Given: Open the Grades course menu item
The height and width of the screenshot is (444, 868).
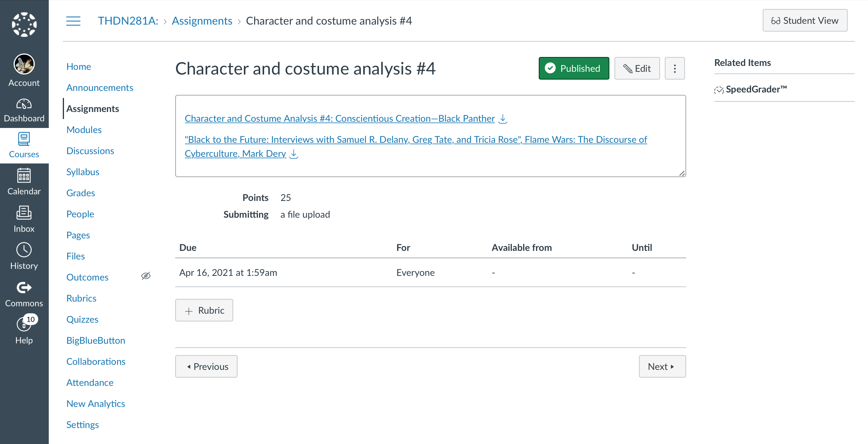Looking at the screenshot, I should (x=80, y=193).
